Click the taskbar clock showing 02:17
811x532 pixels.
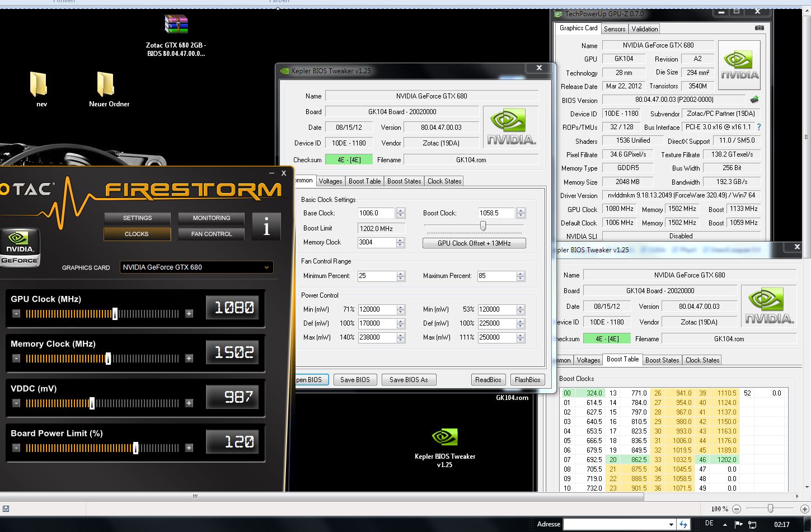(x=781, y=524)
